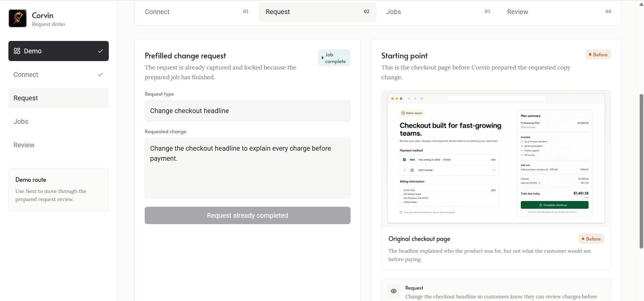Select ACH transfer radio in preview
Image resolution: width=644 pixels, height=301 pixels.
pos(404,170)
